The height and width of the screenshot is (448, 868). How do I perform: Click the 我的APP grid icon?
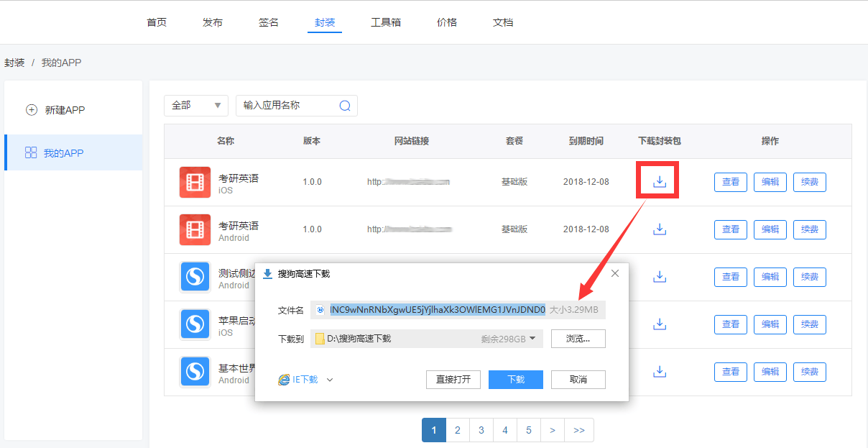pos(31,153)
